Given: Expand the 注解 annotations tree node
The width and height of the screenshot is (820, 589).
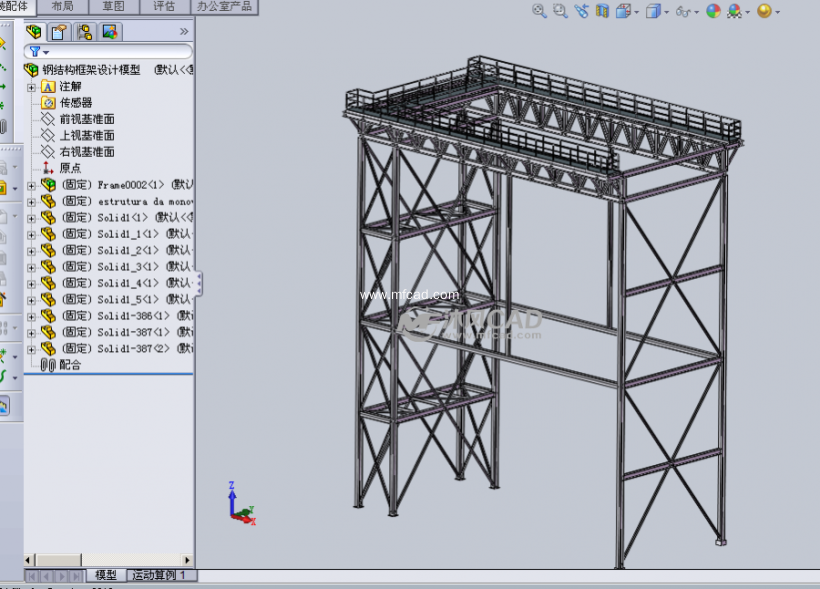Looking at the screenshot, I should pyautogui.click(x=31, y=85).
